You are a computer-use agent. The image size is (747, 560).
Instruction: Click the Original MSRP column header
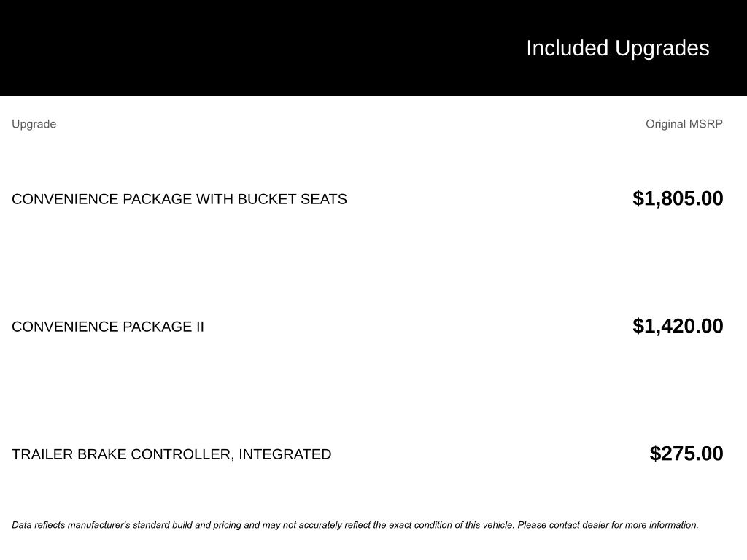(684, 124)
